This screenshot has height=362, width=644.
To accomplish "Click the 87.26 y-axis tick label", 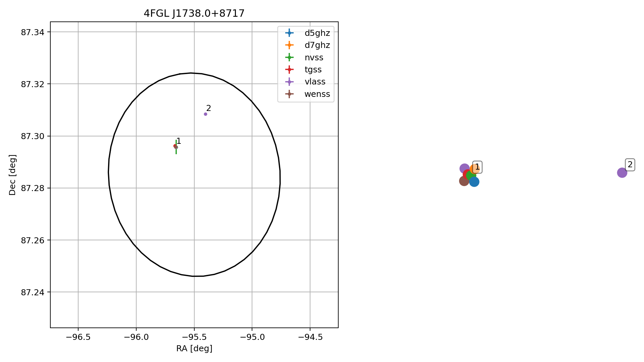I will pos(32,240).
